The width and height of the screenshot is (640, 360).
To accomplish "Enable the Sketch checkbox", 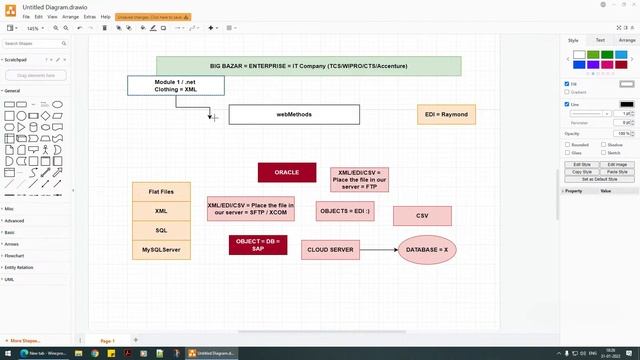I will (603, 153).
